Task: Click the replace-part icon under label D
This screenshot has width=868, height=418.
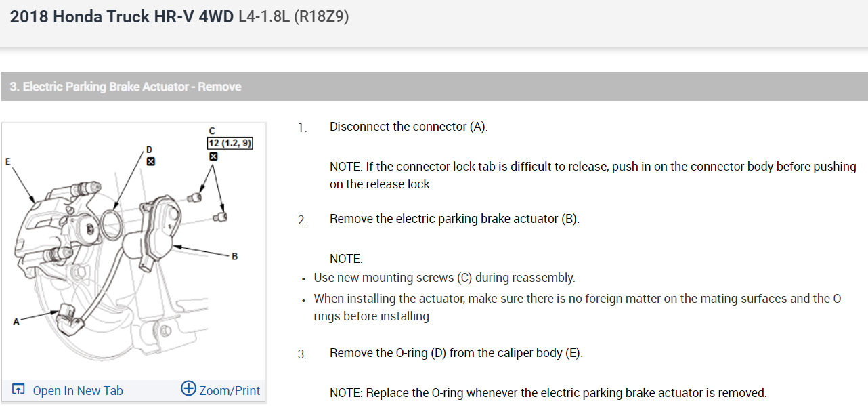Action: (x=151, y=161)
